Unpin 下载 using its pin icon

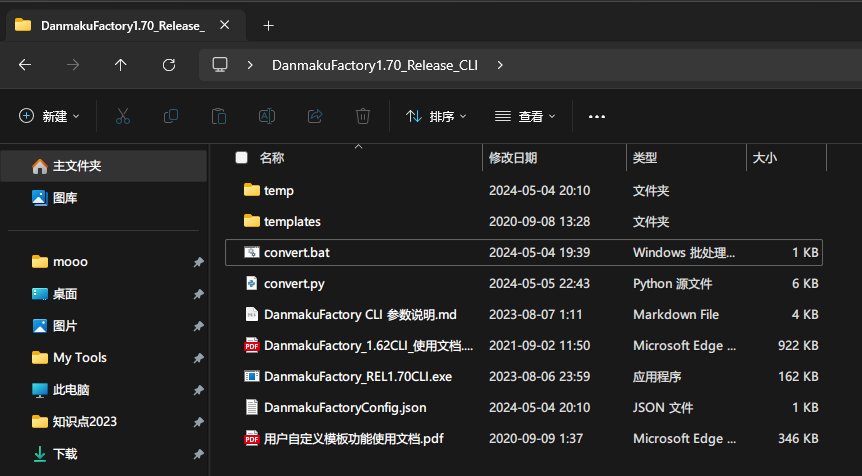pyautogui.click(x=198, y=454)
